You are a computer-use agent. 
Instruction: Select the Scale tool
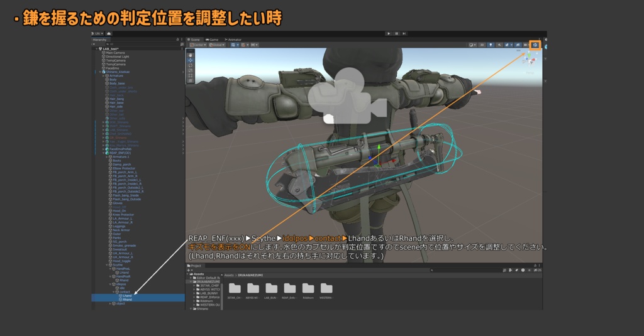[x=190, y=70]
